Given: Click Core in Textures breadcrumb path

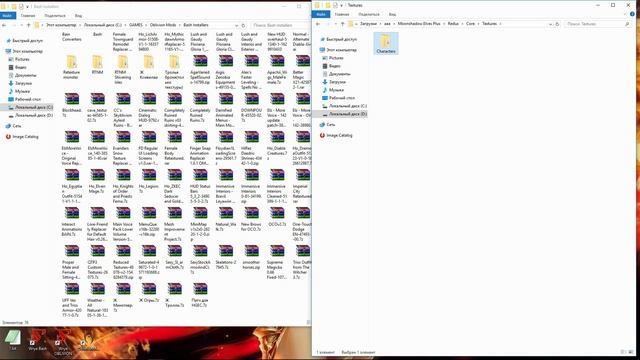Looking at the screenshot, I should pos(470,24).
